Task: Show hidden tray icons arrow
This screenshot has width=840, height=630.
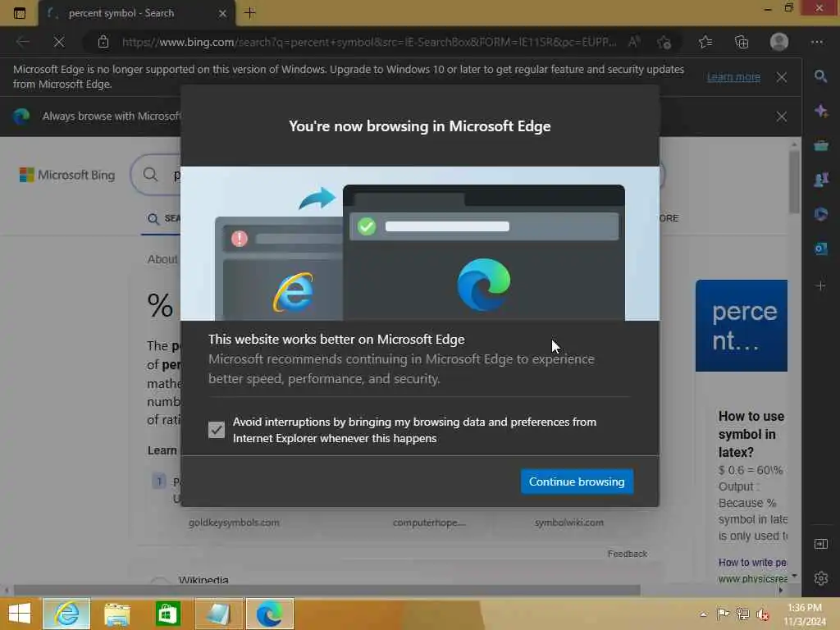Action: [703, 614]
